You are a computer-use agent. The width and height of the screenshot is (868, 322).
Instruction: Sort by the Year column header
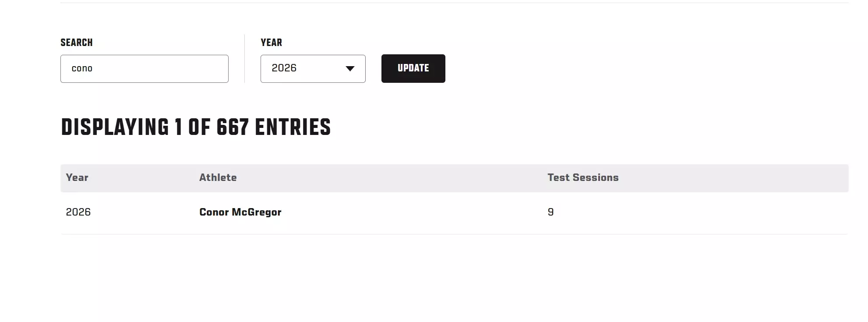(77, 177)
